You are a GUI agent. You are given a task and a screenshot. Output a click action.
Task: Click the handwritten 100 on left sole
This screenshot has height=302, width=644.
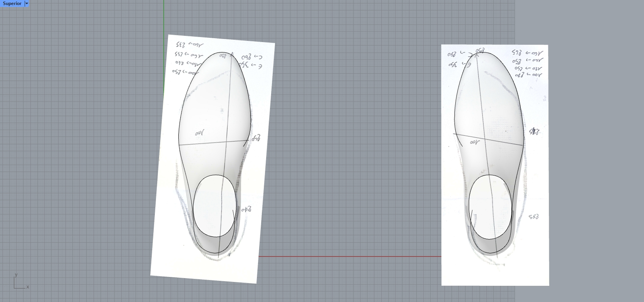tap(200, 133)
